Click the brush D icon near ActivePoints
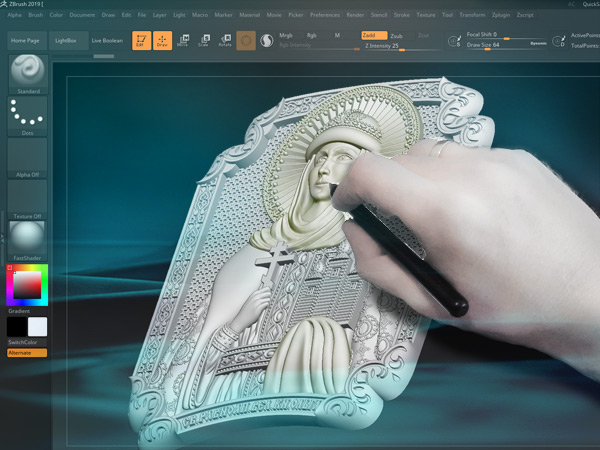 pos(559,41)
